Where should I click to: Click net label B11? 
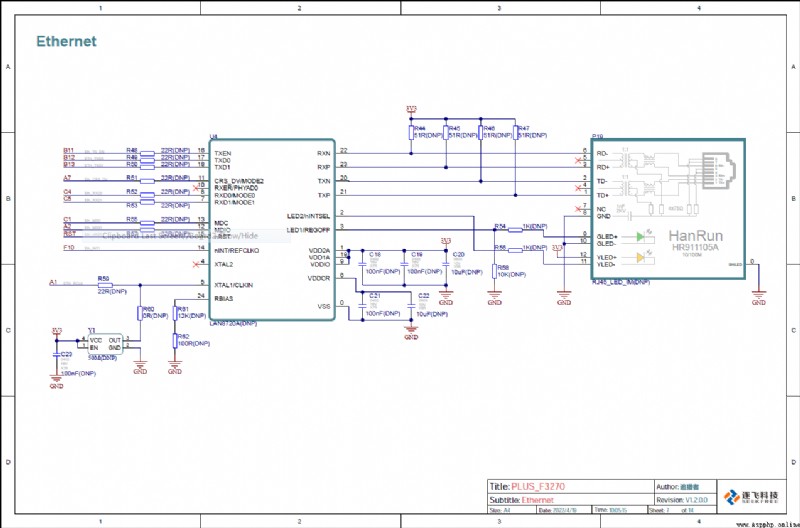(x=69, y=150)
